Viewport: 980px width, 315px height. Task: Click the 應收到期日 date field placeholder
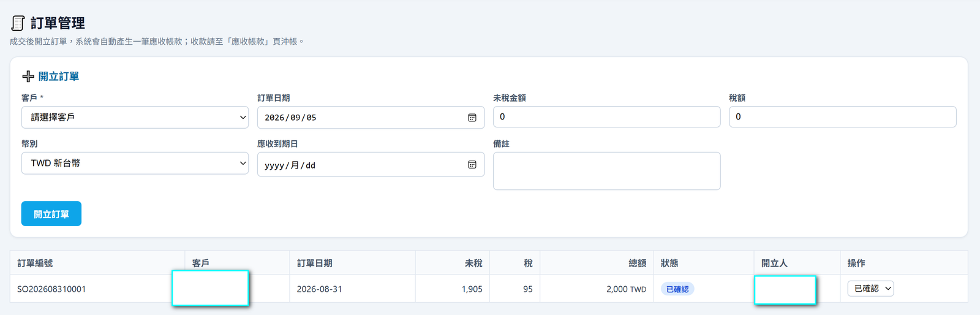coord(371,165)
